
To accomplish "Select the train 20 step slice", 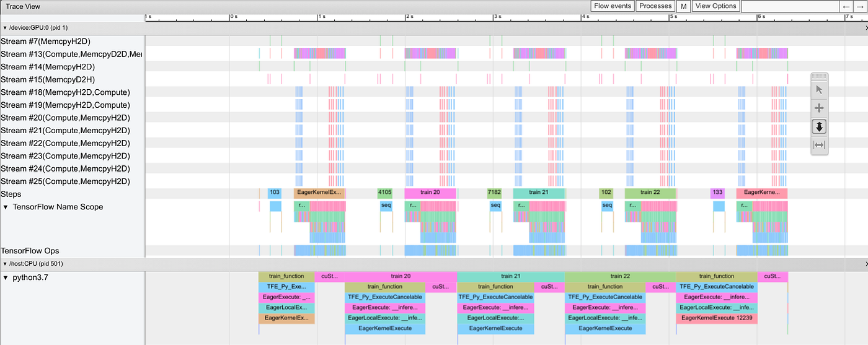I will click(430, 193).
